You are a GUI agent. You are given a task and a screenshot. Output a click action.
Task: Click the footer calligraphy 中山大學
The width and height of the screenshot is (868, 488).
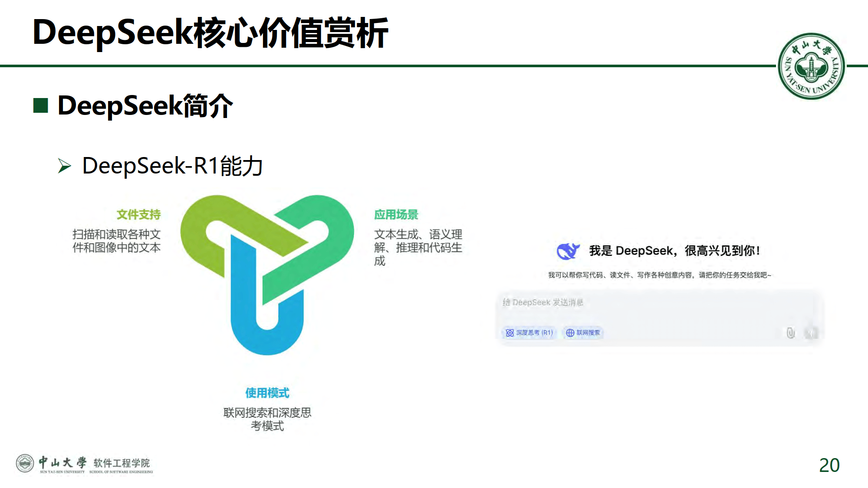(x=62, y=462)
